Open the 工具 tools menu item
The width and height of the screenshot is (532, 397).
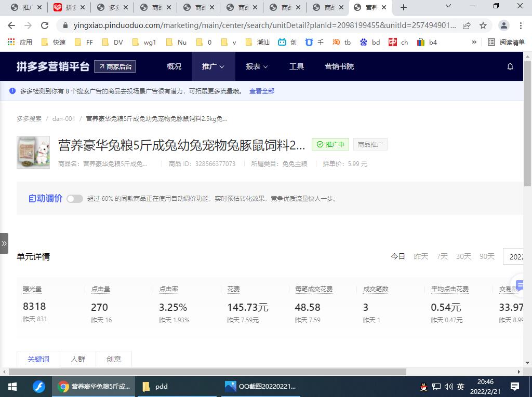(297, 66)
